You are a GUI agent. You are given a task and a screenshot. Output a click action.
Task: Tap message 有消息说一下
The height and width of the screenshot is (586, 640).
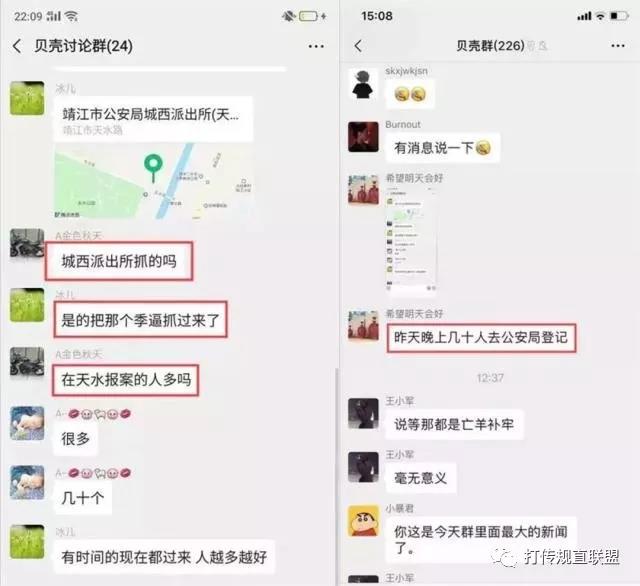(x=442, y=148)
